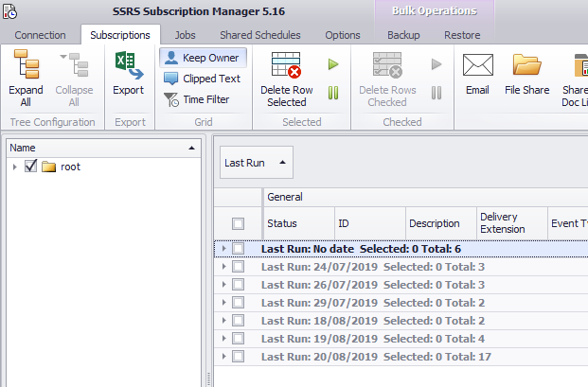Click the Email envelope icon
Screen dimensions: 588x387
(x=478, y=64)
